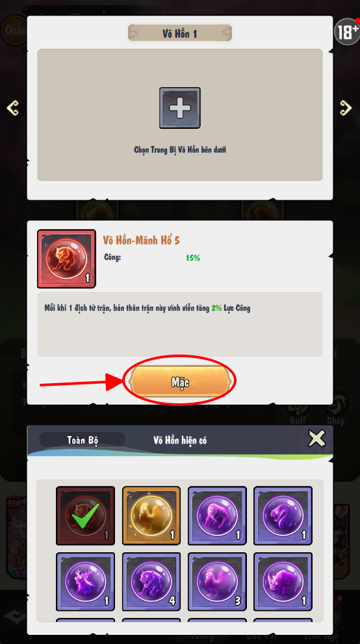Image resolution: width=360 pixels, height=644 pixels.
Task: Select the purple tiger orb with count 4
Action: pos(151,582)
